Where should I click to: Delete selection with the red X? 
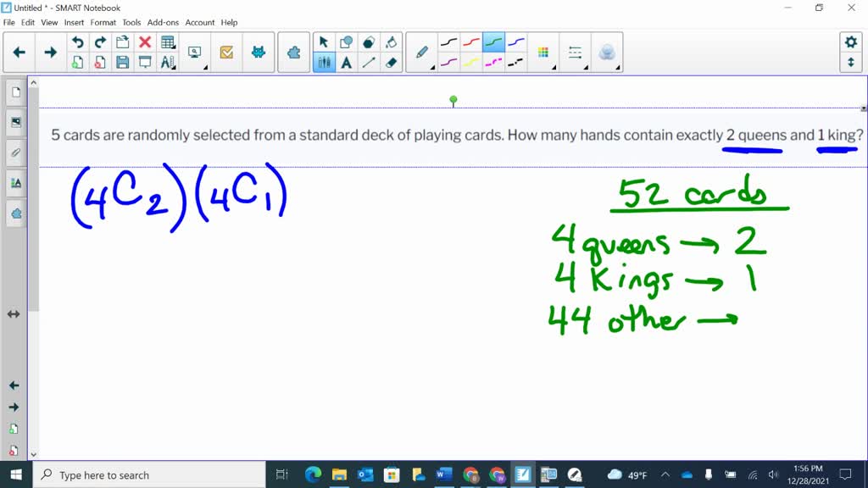pyautogui.click(x=145, y=42)
